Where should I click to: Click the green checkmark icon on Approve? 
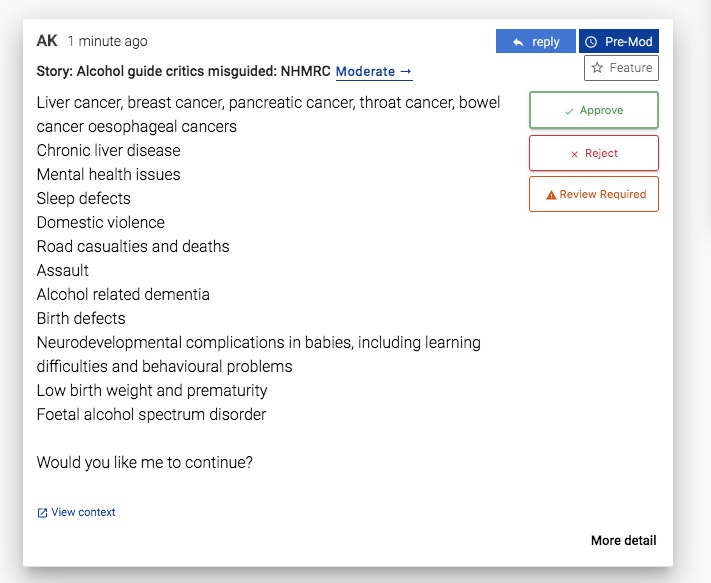[x=568, y=111]
